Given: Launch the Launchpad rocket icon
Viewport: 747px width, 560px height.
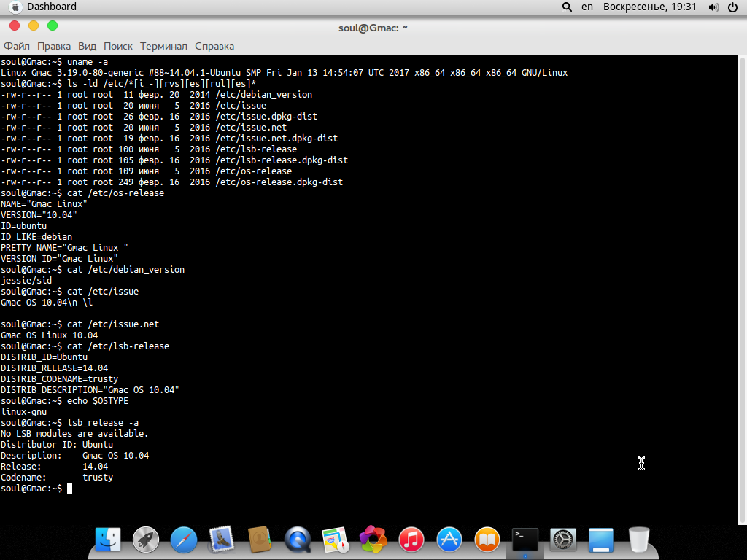Looking at the screenshot, I should pos(146,540).
